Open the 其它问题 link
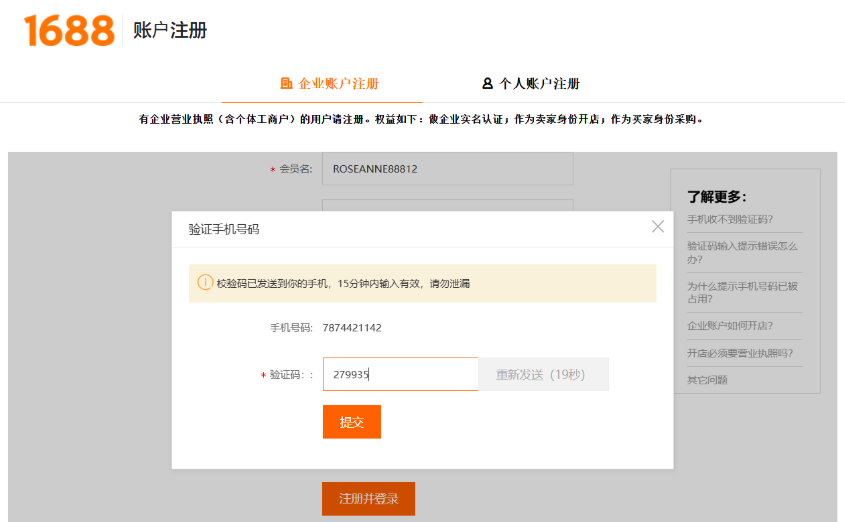Image resolution: width=845 pixels, height=522 pixels. (707, 380)
